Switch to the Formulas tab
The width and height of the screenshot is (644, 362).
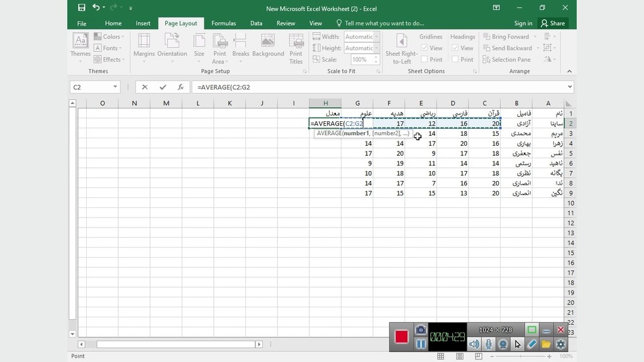[x=223, y=23]
